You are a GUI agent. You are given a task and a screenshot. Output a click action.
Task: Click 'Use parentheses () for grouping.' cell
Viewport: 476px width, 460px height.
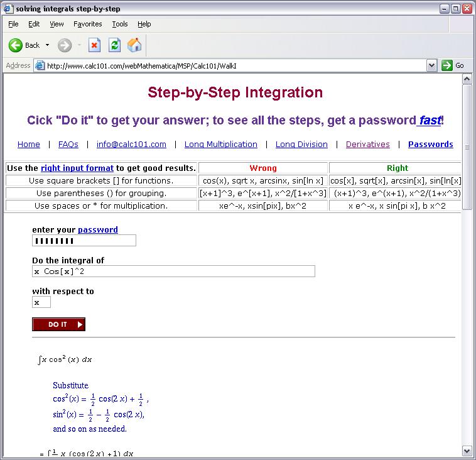tap(101, 193)
